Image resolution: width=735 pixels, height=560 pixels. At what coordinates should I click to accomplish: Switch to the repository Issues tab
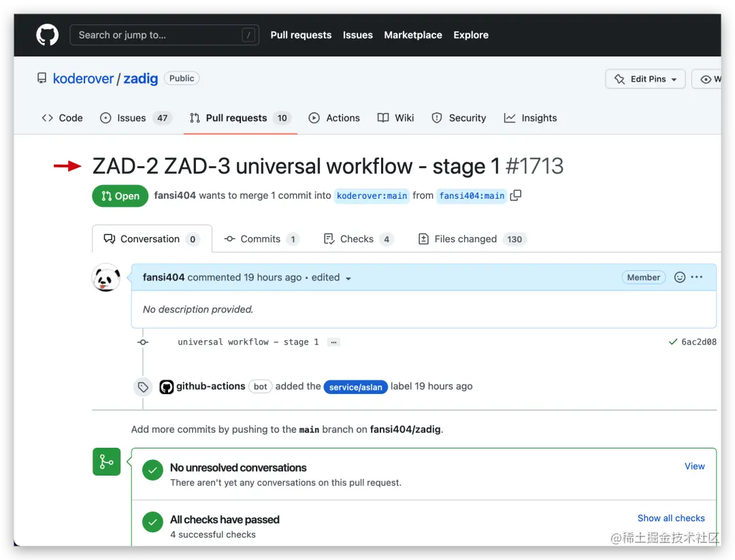[x=136, y=118]
